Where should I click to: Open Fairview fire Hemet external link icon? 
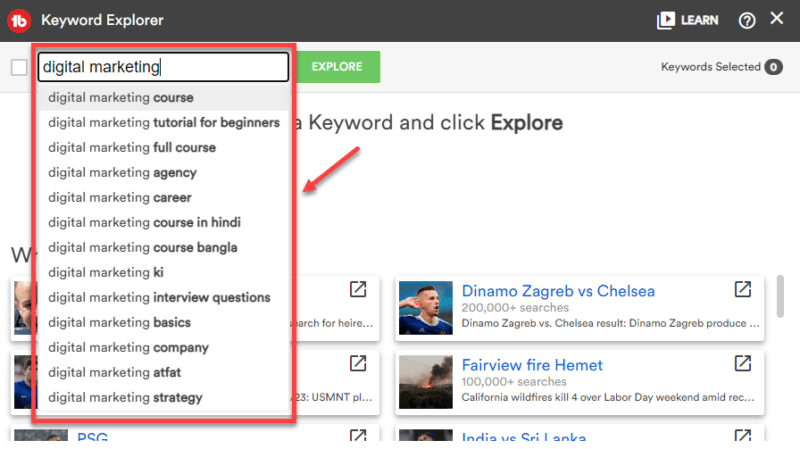(x=742, y=363)
